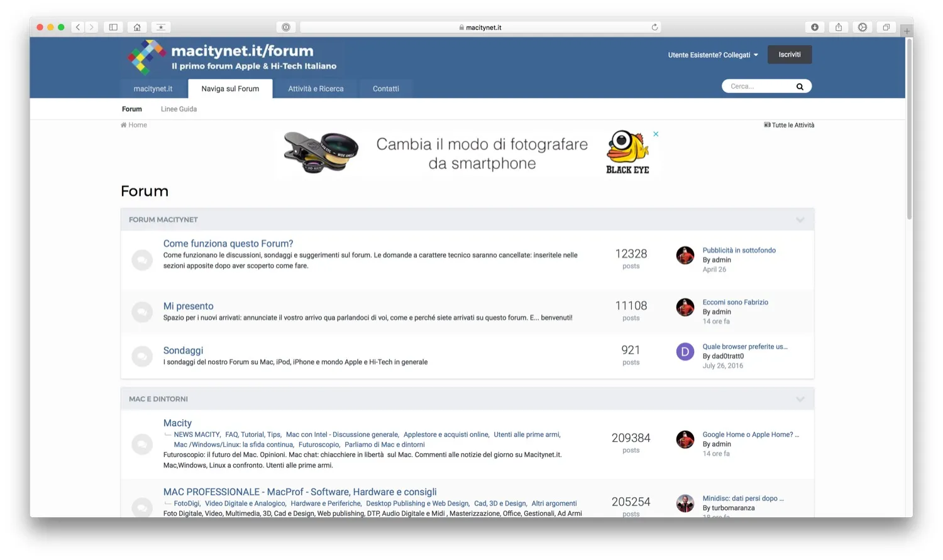Click speech bubble icon for Macity
Viewport: 943px width, 560px height.
(142, 444)
